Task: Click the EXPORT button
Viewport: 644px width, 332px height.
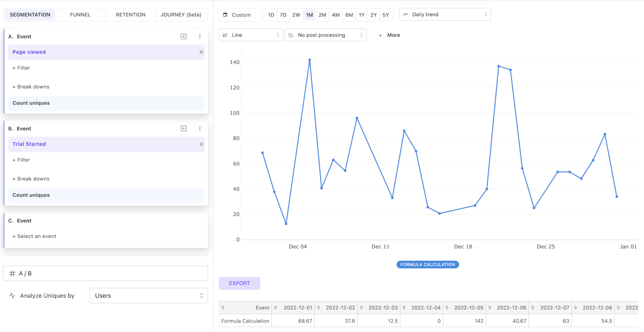Action: 240,283
